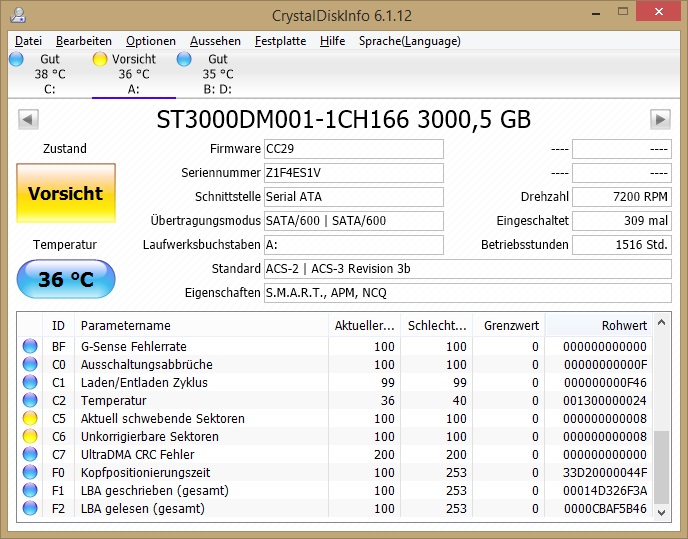Click the Laufwerksbuchstaben field A:
Screen dimensions: 688x539
coord(354,245)
